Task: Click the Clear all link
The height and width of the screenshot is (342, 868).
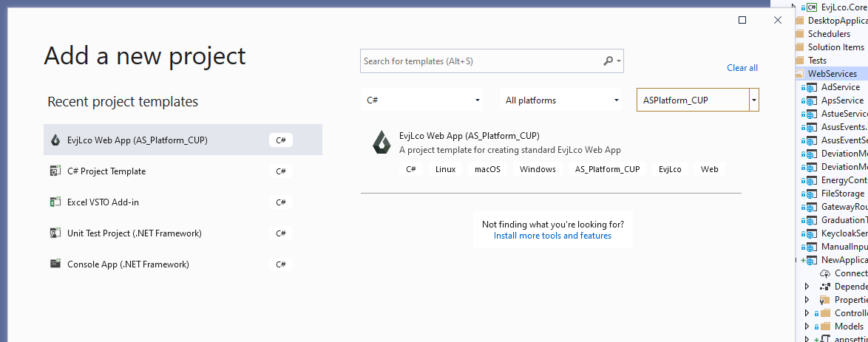Action: (742, 67)
